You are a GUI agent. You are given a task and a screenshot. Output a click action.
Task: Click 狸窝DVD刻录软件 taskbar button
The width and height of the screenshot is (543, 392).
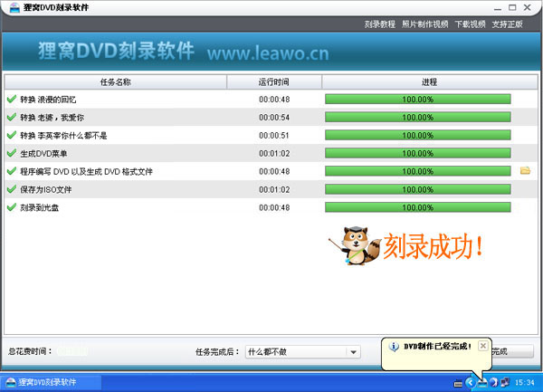point(52,382)
